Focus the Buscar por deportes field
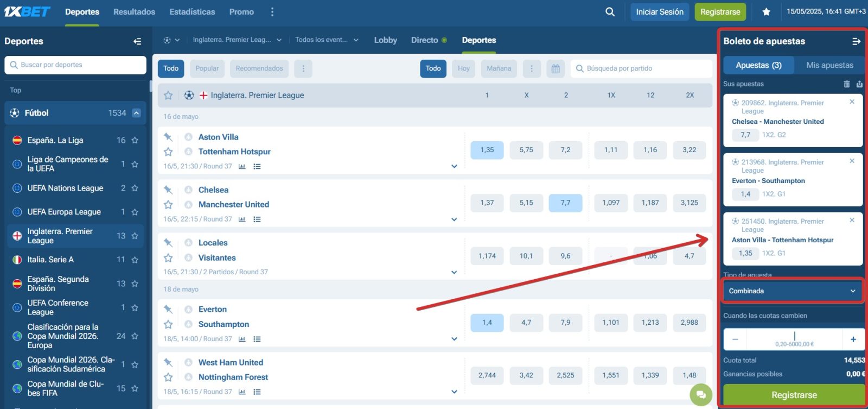 point(75,65)
